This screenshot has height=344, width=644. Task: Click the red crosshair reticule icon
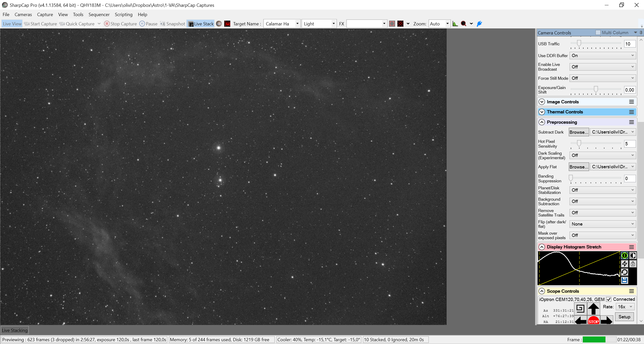coord(400,24)
